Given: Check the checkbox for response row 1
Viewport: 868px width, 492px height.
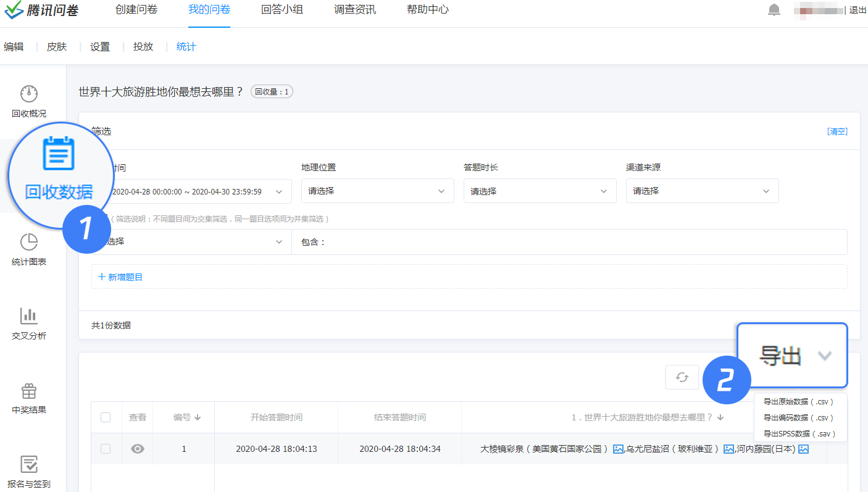Looking at the screenshot, I should [x=106, y=449].
